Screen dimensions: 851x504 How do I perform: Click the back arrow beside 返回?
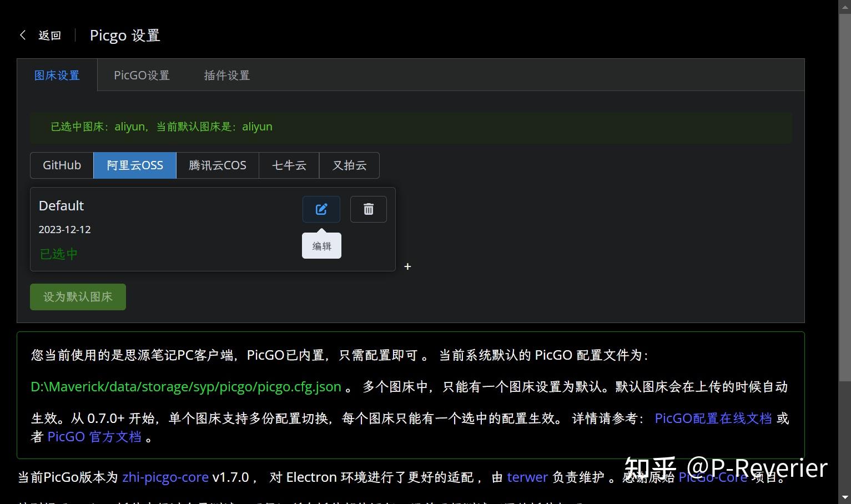tap(23, 35)
